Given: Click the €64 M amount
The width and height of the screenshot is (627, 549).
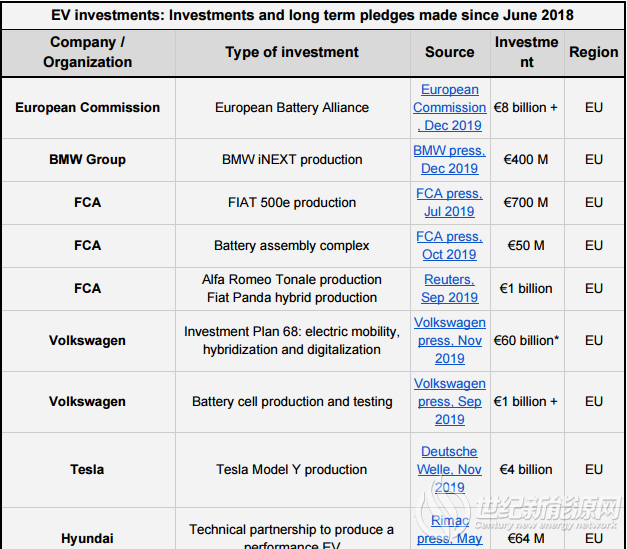Looking at the screenshot, I should click(525, 538).
